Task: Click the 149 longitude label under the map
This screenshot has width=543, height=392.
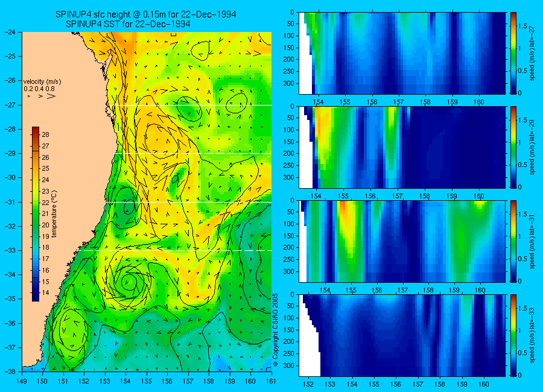Action: point(22,381)
